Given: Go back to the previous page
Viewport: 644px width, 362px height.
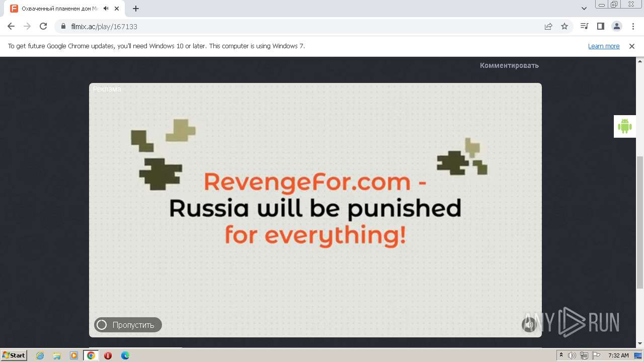Looking at the screenshot, I should (x=11, y=26).
